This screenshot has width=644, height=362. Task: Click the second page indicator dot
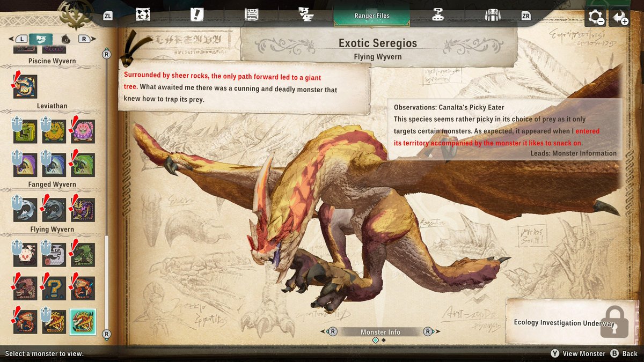click(384, 340)
